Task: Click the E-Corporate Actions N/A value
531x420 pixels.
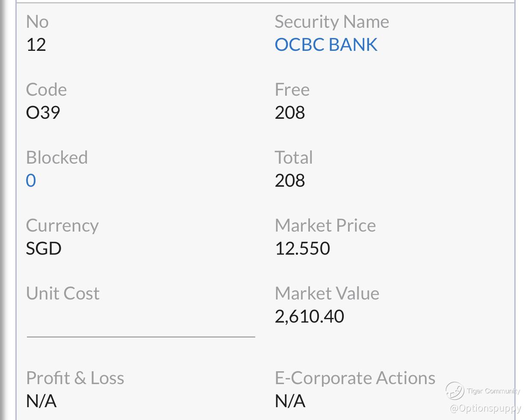Action: [290, 401]
